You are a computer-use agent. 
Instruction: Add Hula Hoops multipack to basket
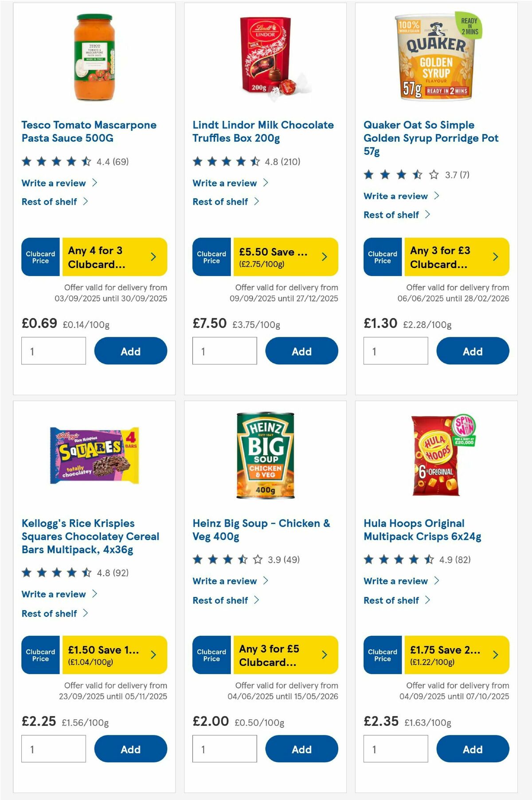coord(473,749)
